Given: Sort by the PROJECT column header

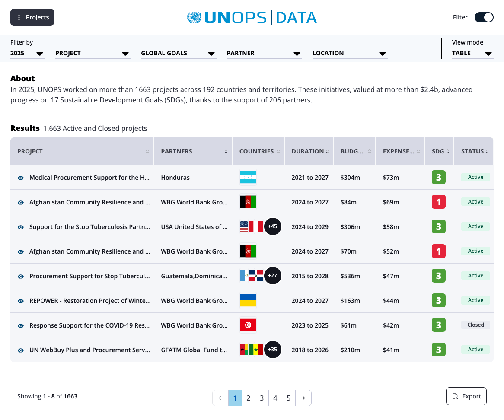Looking at the screenshot, I should click(82, 151).
